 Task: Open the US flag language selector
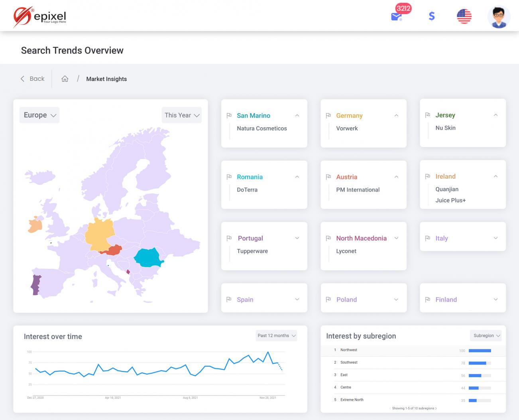click(x=464, y=16)
